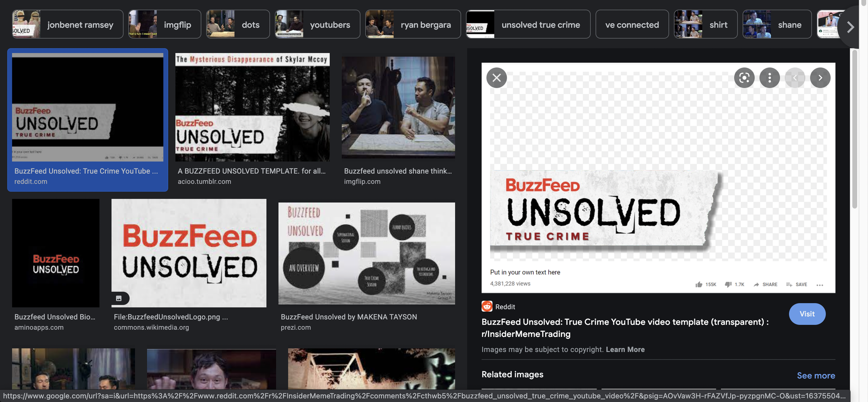Click the Reddit logo icon in preview
Image resolution: width=868 pixels, height=402 pixels.
(487, 306)
